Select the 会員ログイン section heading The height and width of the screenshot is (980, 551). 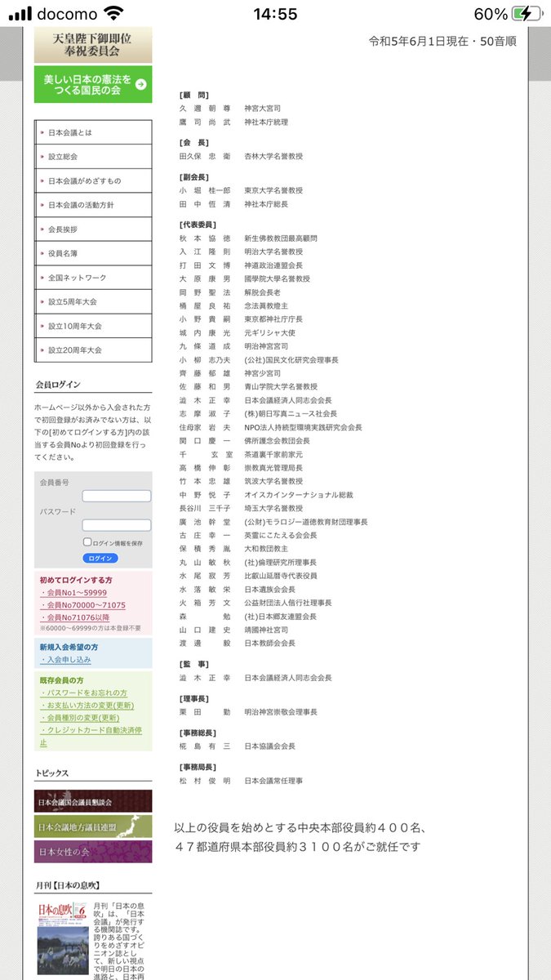coord(58,385)
